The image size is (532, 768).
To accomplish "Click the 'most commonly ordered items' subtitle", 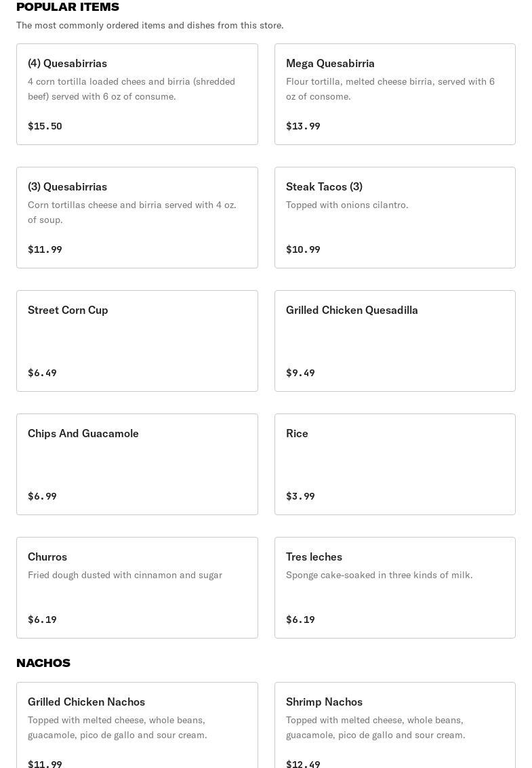I will tap(150, 25).
